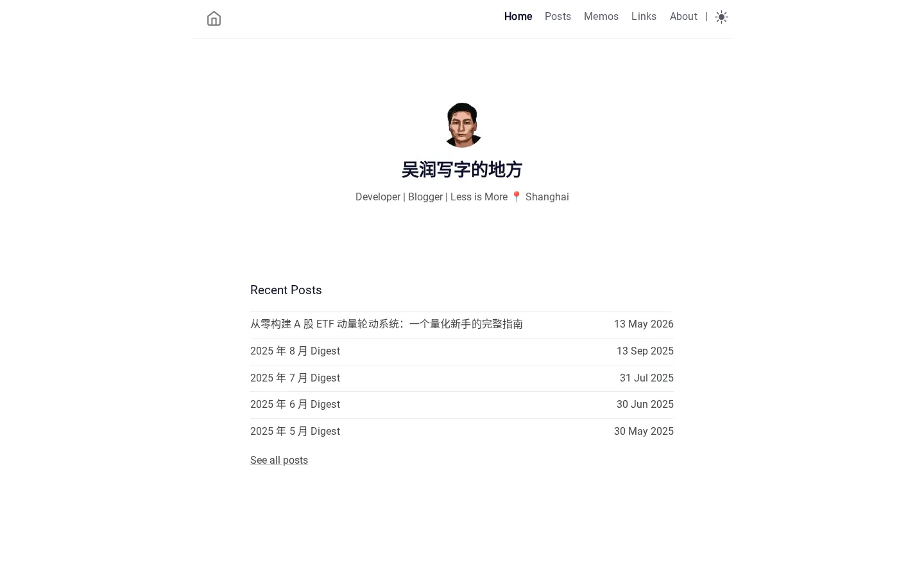Go to the Posts nav item
924x578 pixels.
558,17
